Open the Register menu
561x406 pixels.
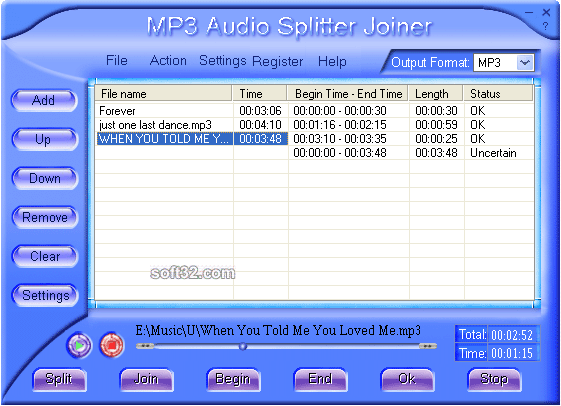click(277, 62)
